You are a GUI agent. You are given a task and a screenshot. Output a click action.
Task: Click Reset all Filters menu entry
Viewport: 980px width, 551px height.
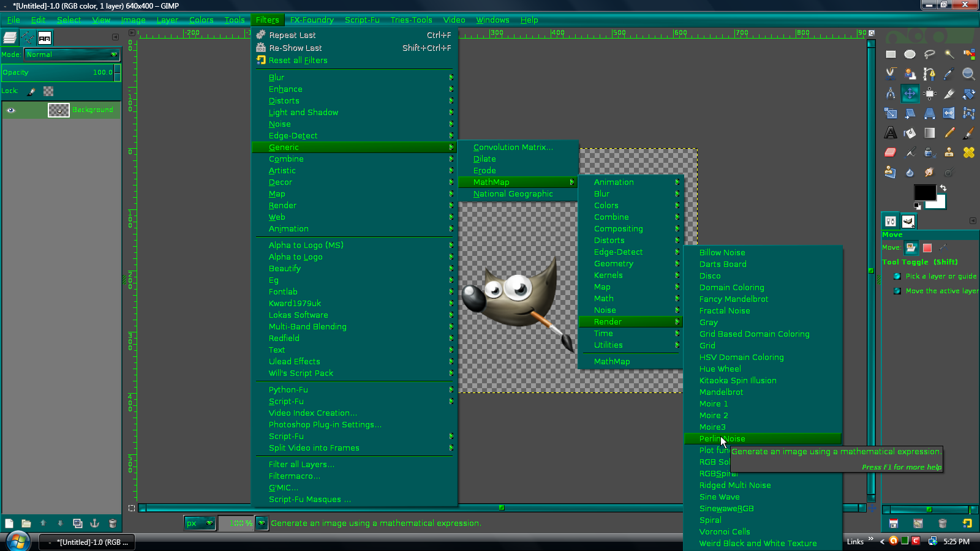[x=355, y=61]
